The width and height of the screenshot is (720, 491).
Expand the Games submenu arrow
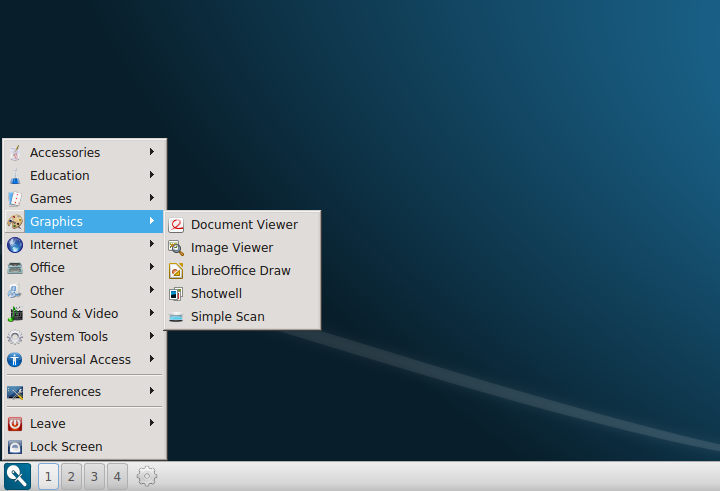[x=152, y=198]
